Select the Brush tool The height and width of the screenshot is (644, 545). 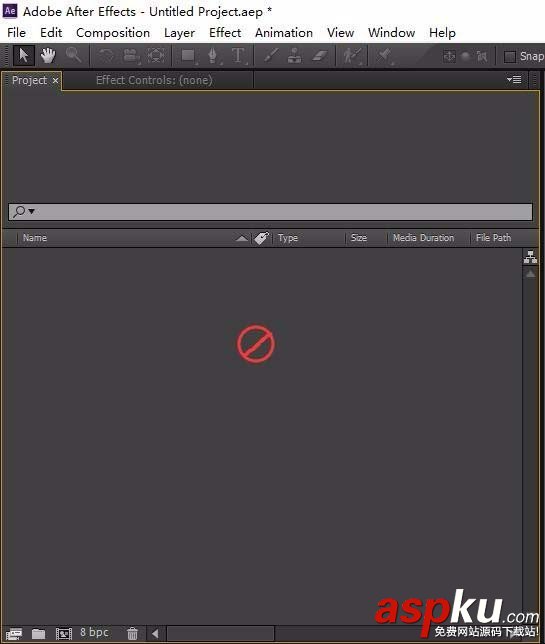pos(271,55)
